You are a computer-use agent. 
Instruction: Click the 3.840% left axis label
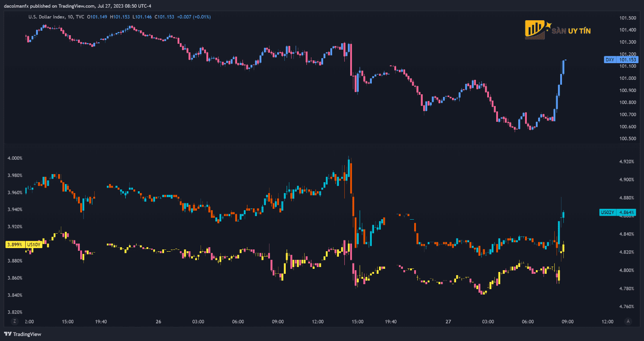tap(15, 295)
